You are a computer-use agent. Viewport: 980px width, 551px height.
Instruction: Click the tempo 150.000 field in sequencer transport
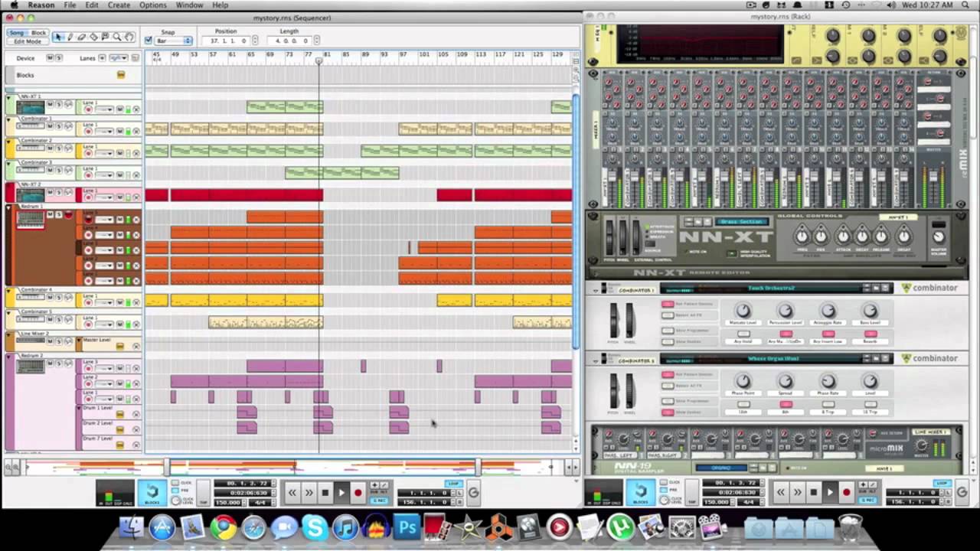[x=227, y=502]
